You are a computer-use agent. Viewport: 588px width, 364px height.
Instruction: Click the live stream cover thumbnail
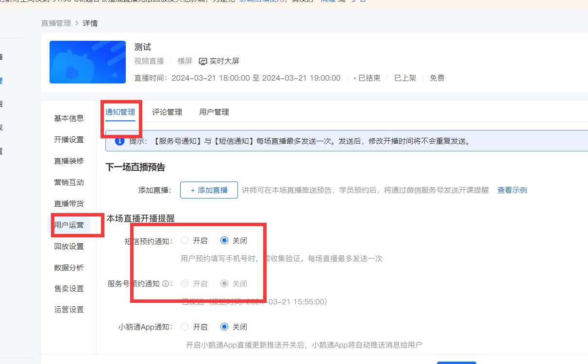click(x=87, y=62)
